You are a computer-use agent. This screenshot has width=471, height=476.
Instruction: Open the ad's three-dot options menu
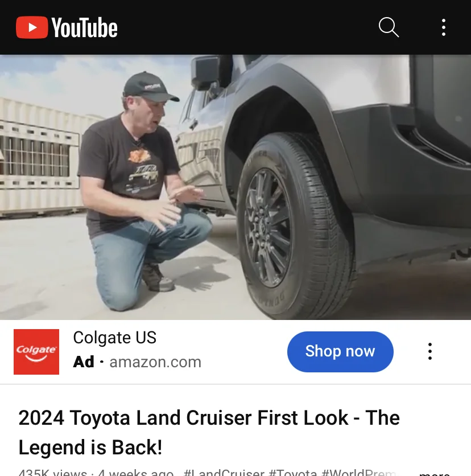429,351
